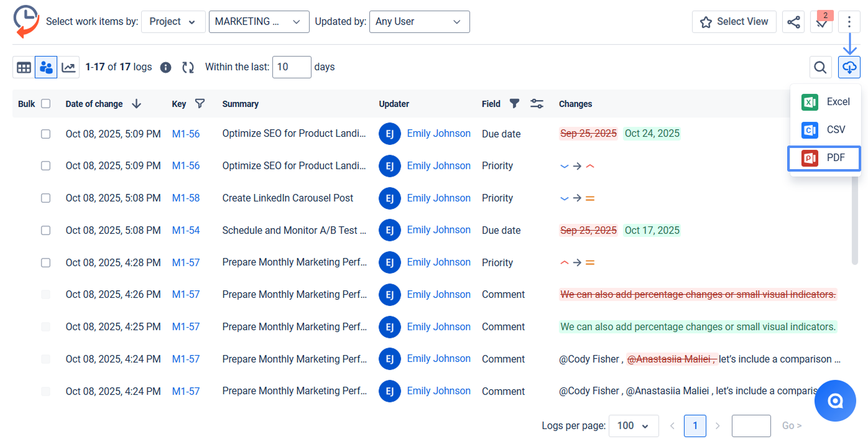Open the share icon button
Screen dimensions: 868x439
coord(793,22)
